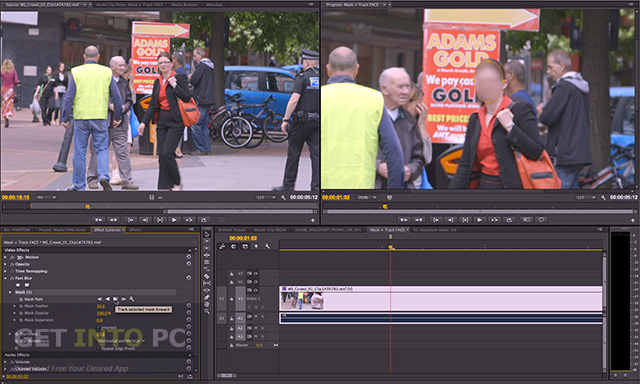Click Source monitor playhead marker
The width and height of the screenshot is (640, 384).
point(87,206)
